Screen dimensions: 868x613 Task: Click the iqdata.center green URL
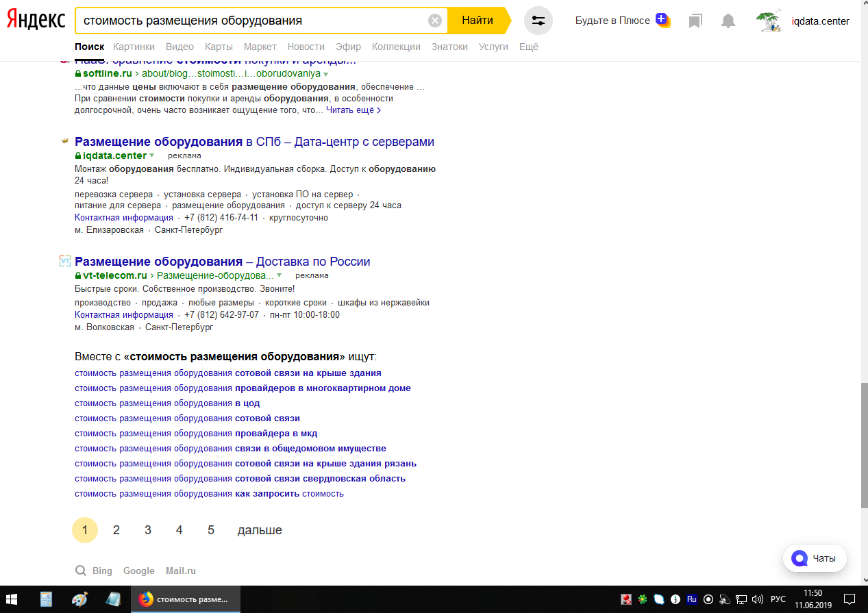pos(114,155)
